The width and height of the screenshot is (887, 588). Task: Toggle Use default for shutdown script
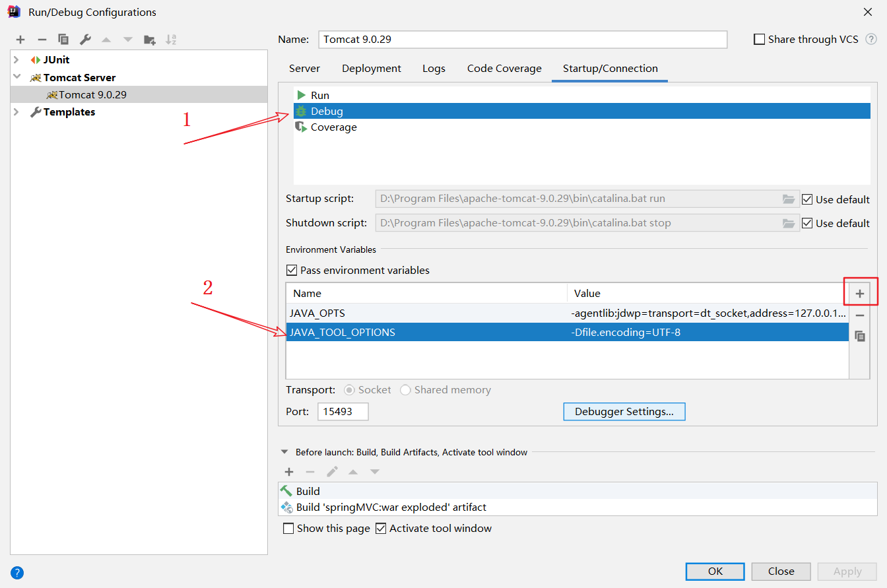pyautogui.click(x=806, y=223)
